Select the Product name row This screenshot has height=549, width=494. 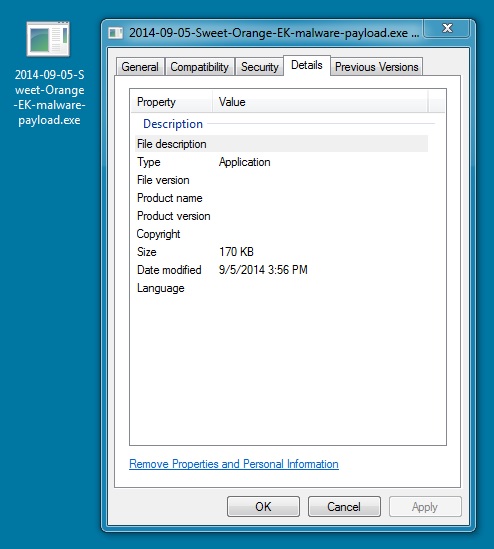point(281,198)
